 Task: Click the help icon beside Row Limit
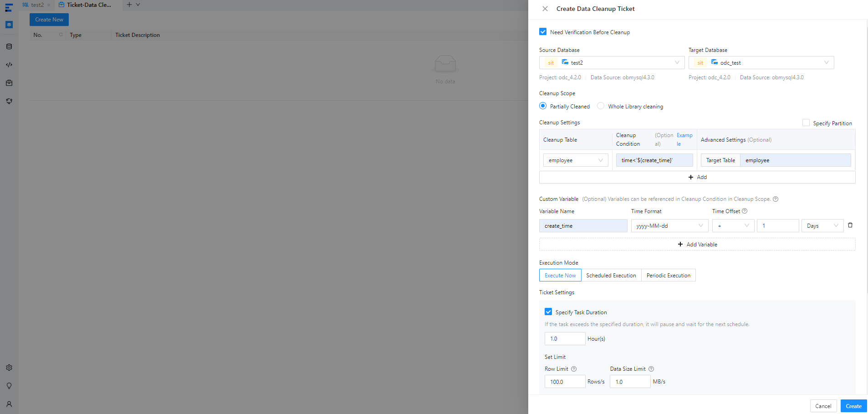click(574, 369)
